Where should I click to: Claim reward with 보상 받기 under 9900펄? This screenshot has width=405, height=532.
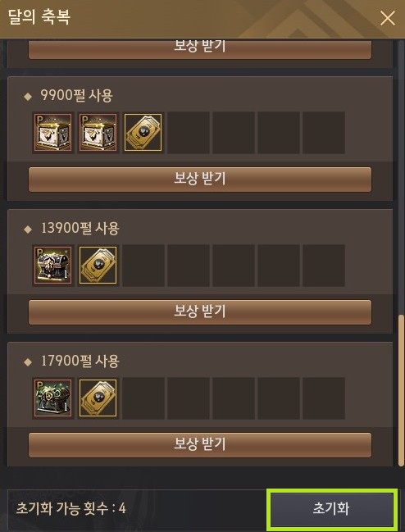[200, 180]
